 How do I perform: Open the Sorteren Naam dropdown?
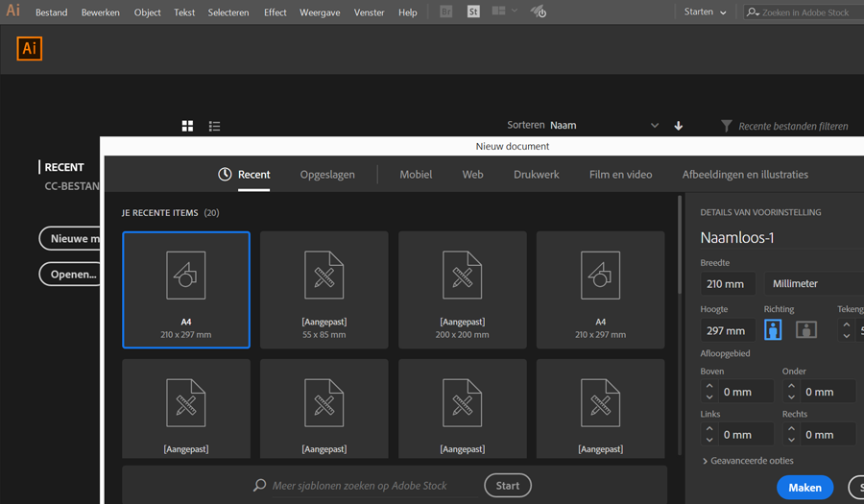coord(605,126)
